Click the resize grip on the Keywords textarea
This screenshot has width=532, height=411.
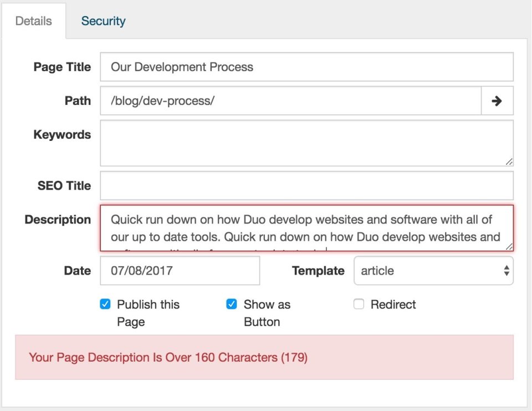tap(508, 162)
